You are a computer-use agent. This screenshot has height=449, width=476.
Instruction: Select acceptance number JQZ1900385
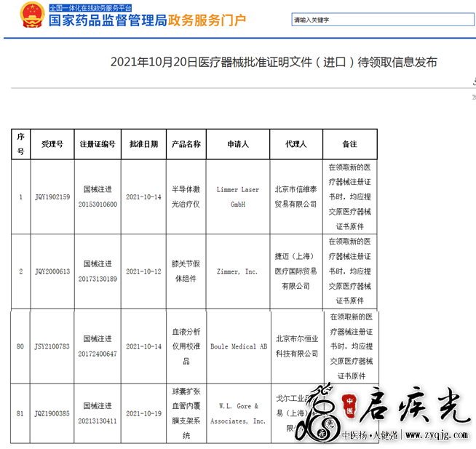(x=52, y=413)
